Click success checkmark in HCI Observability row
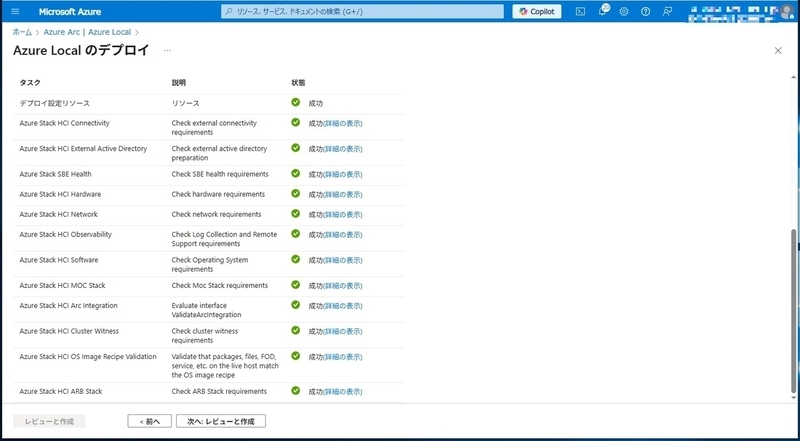 (x=295, y=233)
